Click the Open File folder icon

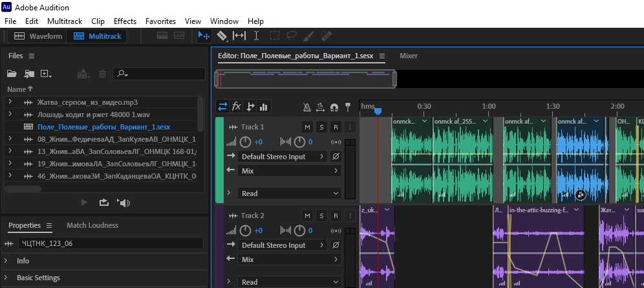pyautogui.click(x=12, y=74)
